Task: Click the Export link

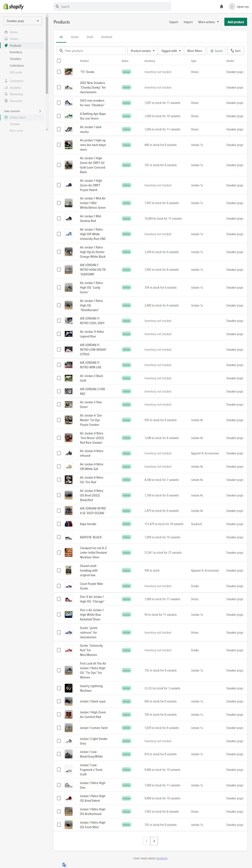Action: (x=173, y=22)
